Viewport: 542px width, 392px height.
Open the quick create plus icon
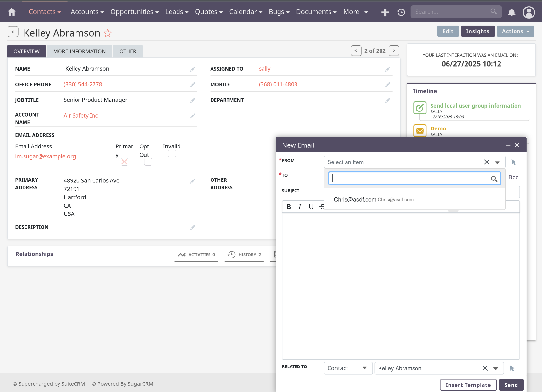click(385, 12)
